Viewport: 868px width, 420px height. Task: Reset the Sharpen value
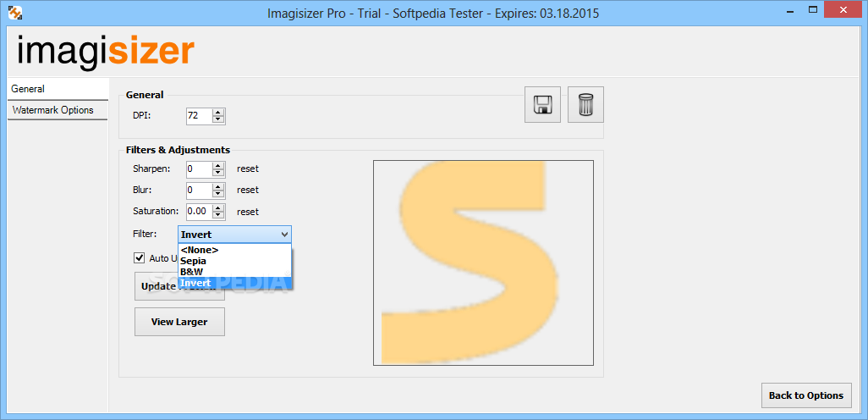click(247, 169)
